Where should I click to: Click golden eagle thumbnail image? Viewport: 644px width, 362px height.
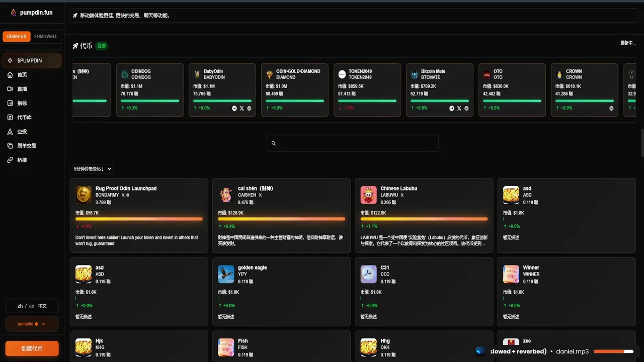coord(226,274)
